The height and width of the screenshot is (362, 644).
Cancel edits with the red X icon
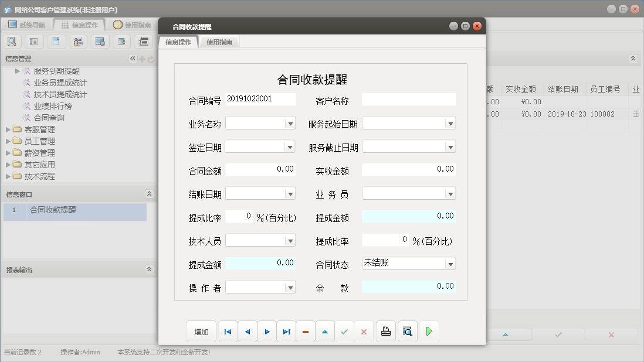pyautogui.click(x=364, y=331)
